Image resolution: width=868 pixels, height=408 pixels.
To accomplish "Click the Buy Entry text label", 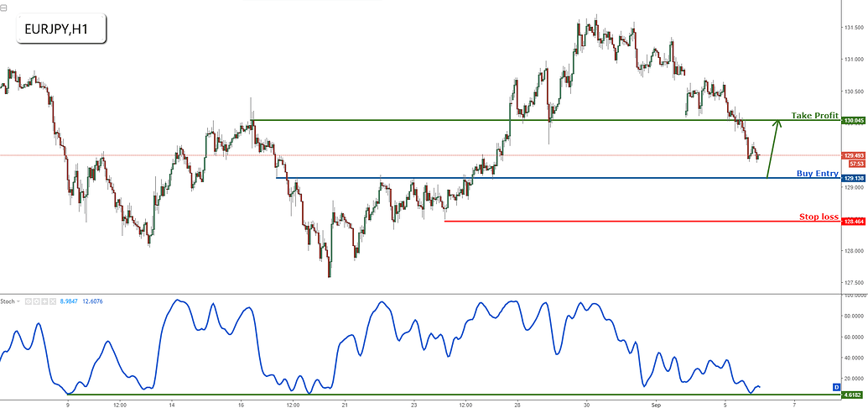I will (817, 173).
